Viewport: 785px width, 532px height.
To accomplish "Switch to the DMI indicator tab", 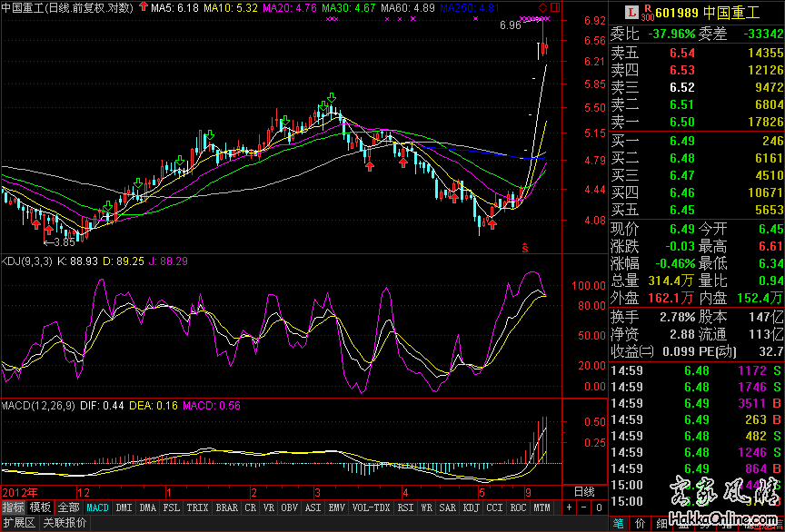I will pyautogui.click(x=124, y=507).
